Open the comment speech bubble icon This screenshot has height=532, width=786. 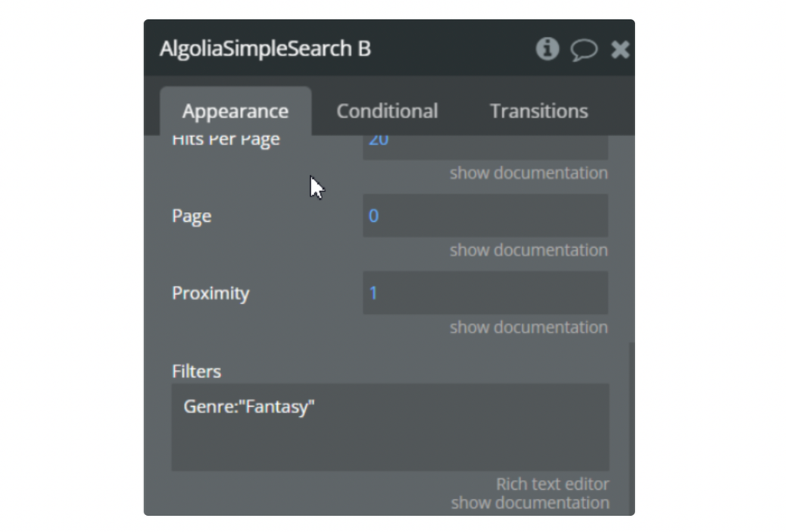583,50
